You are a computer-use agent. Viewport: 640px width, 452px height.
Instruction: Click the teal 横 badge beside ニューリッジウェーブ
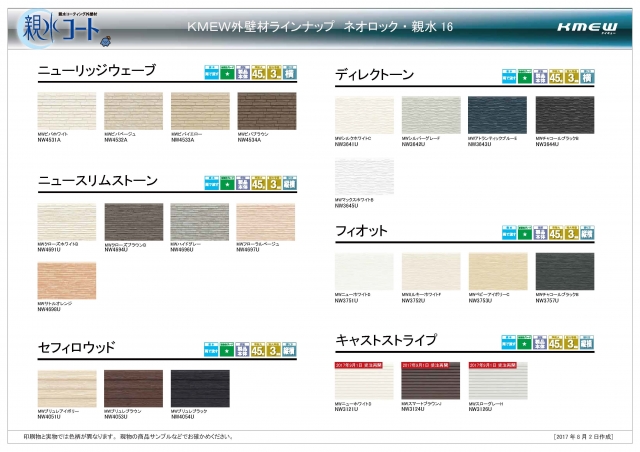tap(289, 72)
